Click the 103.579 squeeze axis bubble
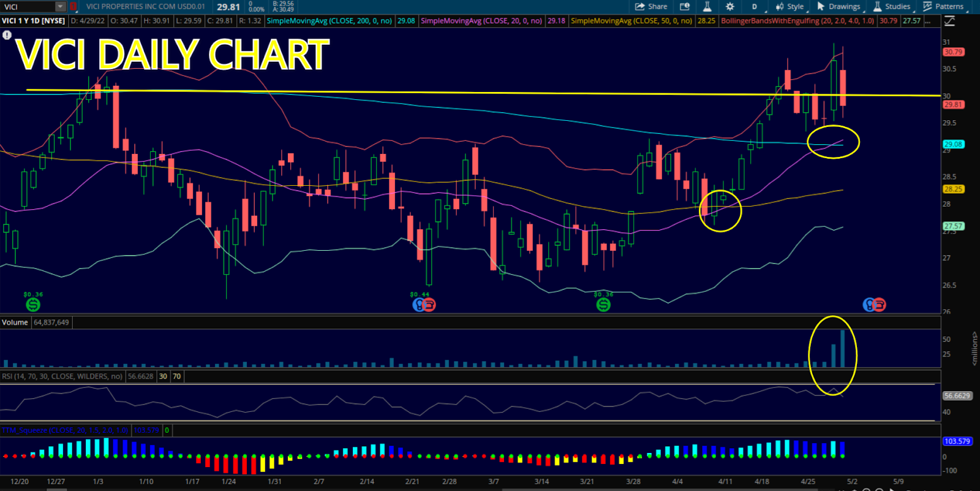Image resolution: width=980 pixels, height=491 pixels. tap(957, 441)
